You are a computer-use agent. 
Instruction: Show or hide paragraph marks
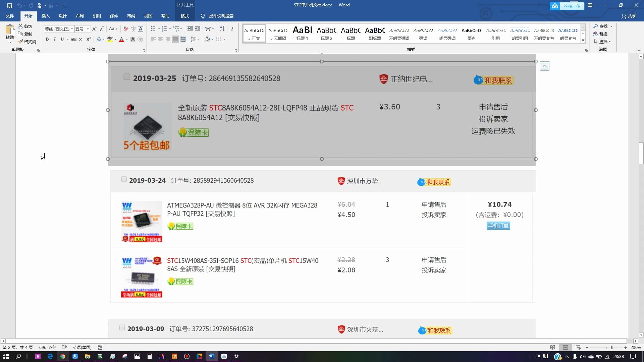coord(232,29)
